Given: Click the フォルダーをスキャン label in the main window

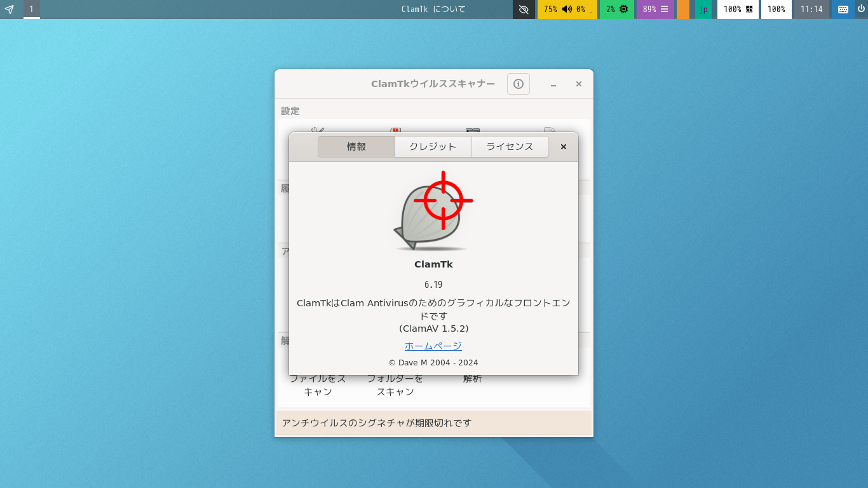Looking at the screenshot, I should tap(395, 385).
